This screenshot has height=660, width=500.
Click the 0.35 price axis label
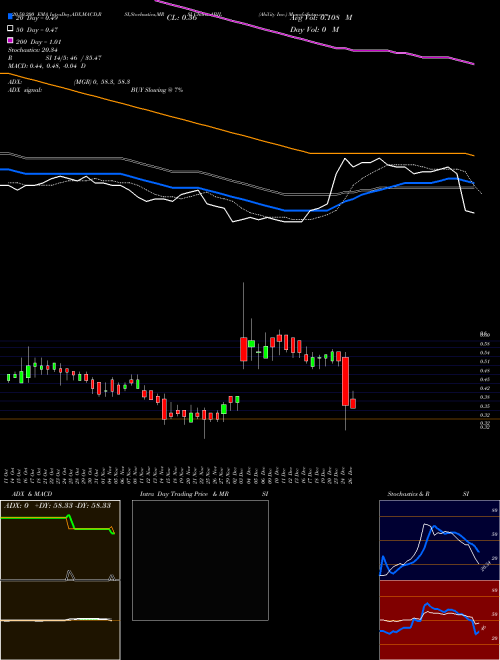tap(485, 406)
